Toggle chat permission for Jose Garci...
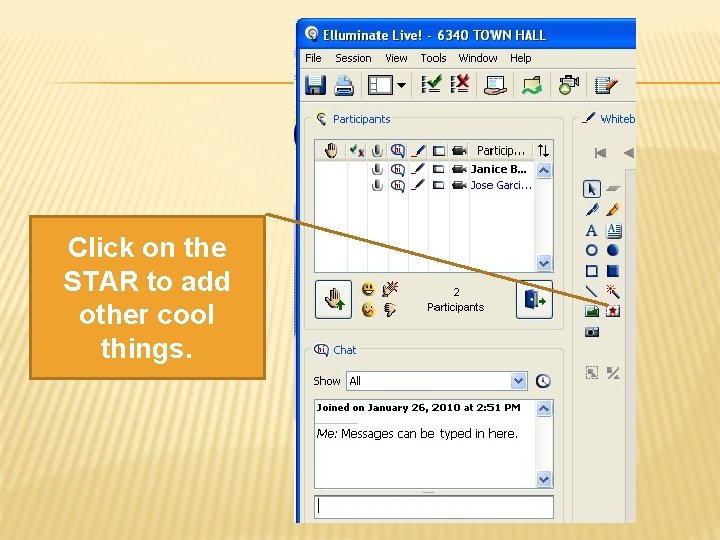Viewport: 720px width, 540px height. (x=398, y=186)
